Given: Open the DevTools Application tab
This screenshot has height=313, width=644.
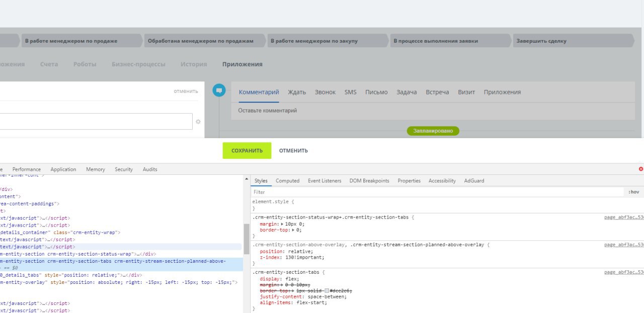Looking at the screenshot, I should (63, 169).
